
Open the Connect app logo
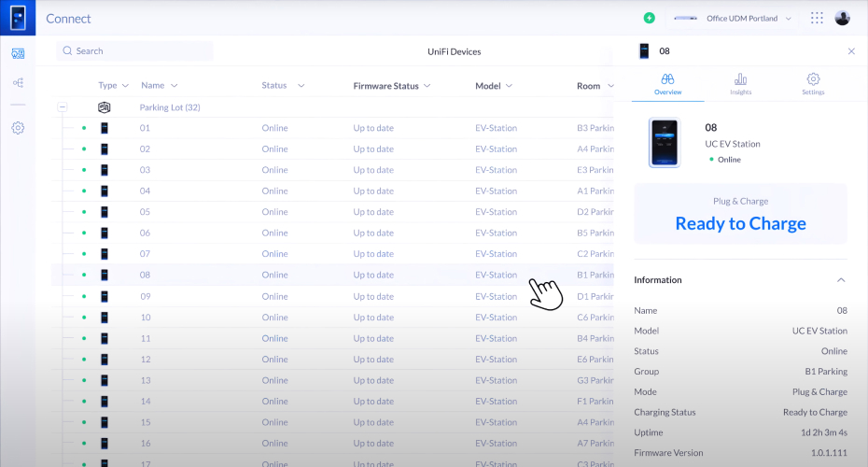pos(18,18)
